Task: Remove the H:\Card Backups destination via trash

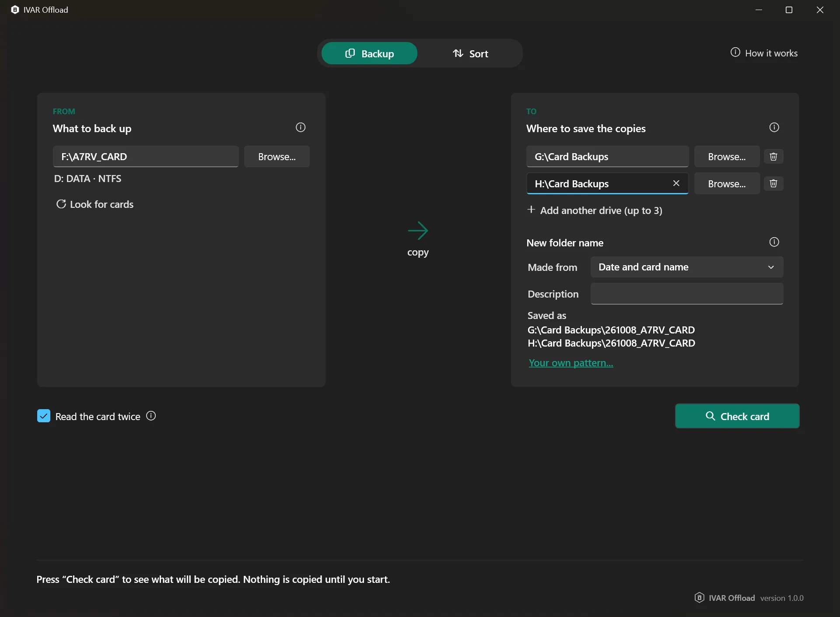Action: point(773,184)
